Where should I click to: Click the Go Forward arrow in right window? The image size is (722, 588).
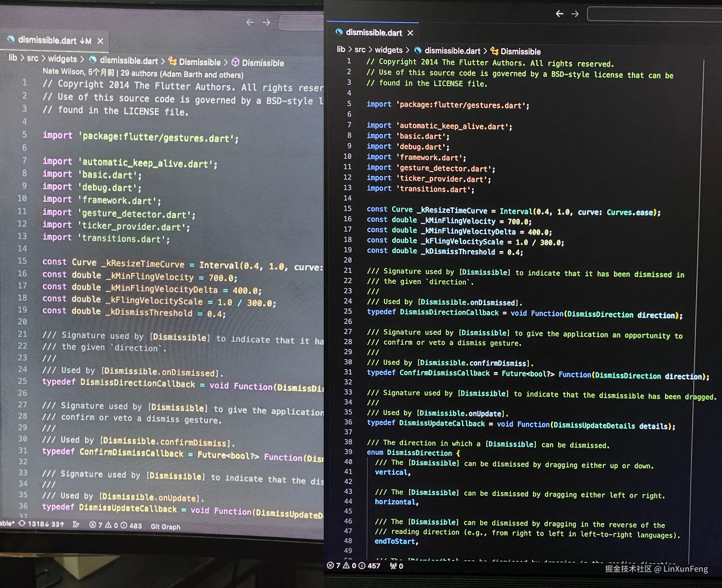(575, 14)
